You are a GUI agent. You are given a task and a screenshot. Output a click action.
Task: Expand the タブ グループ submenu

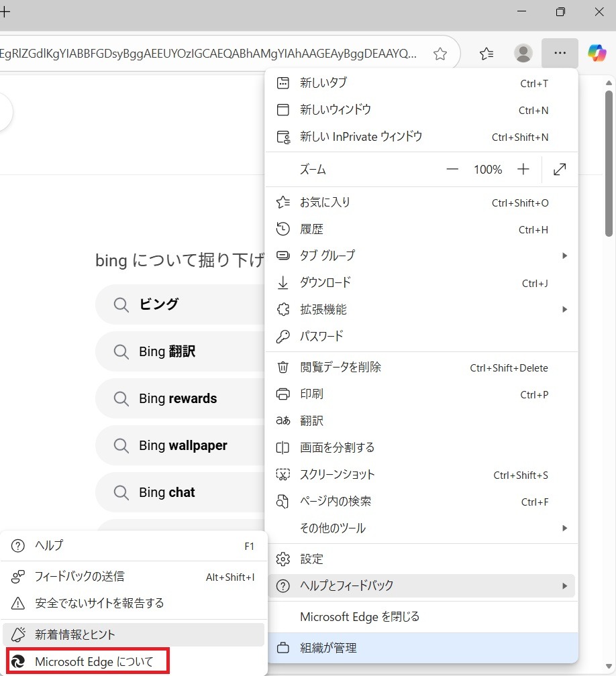[x=421, y=256]
